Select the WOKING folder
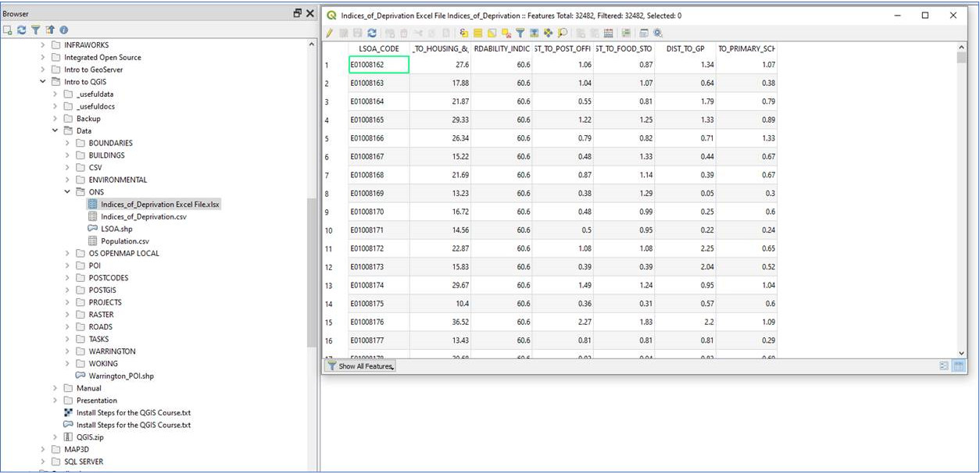This screenshot has height=474, width=980. coord(103,364)
